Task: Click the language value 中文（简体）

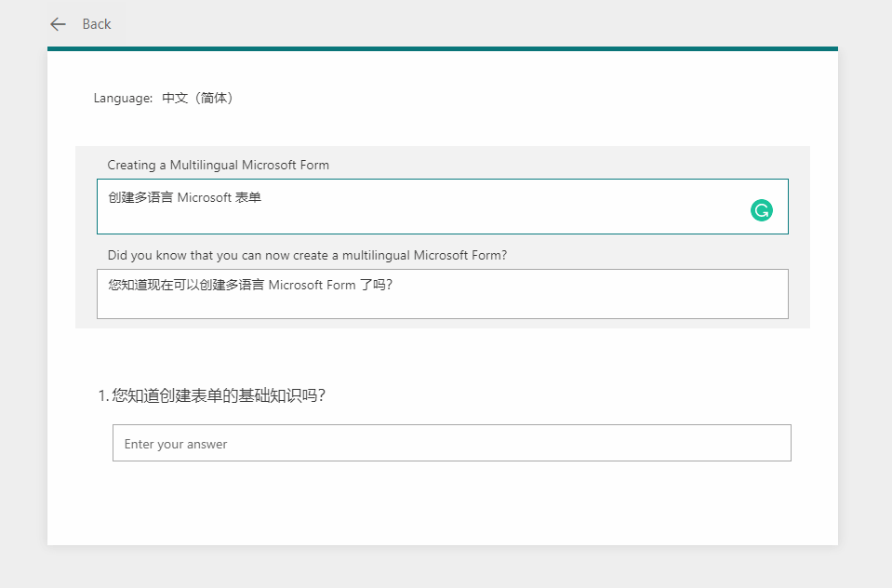Action: [x=197, y=98]
